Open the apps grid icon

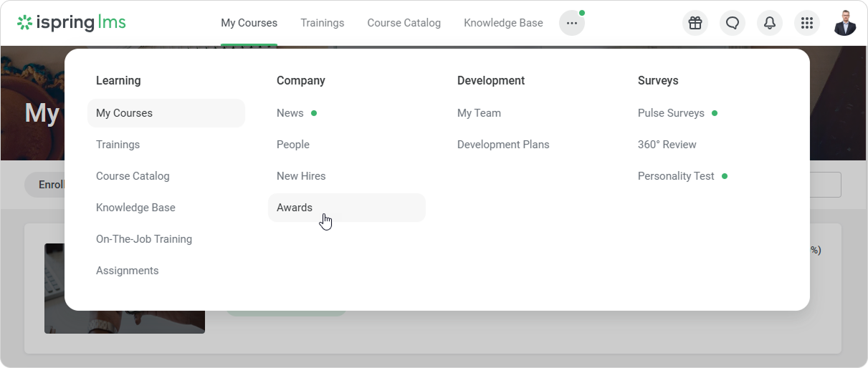click(x=806, y=23)
